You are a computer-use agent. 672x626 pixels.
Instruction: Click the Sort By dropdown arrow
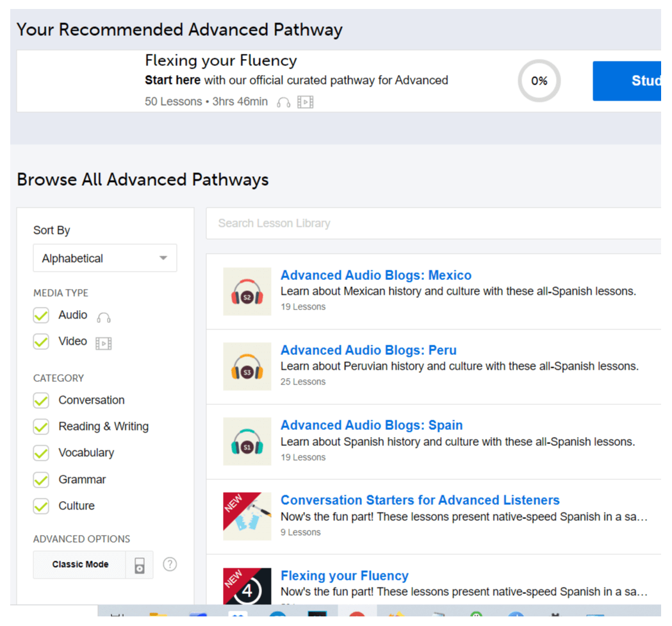[163, 258]
